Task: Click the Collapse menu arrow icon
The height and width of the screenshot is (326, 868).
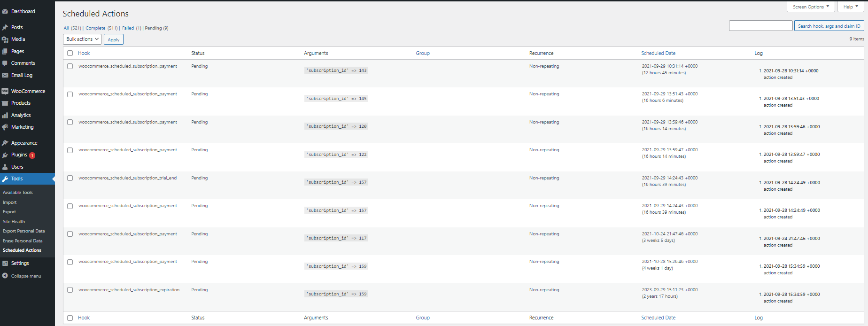Action: click(x=5, y=276)
